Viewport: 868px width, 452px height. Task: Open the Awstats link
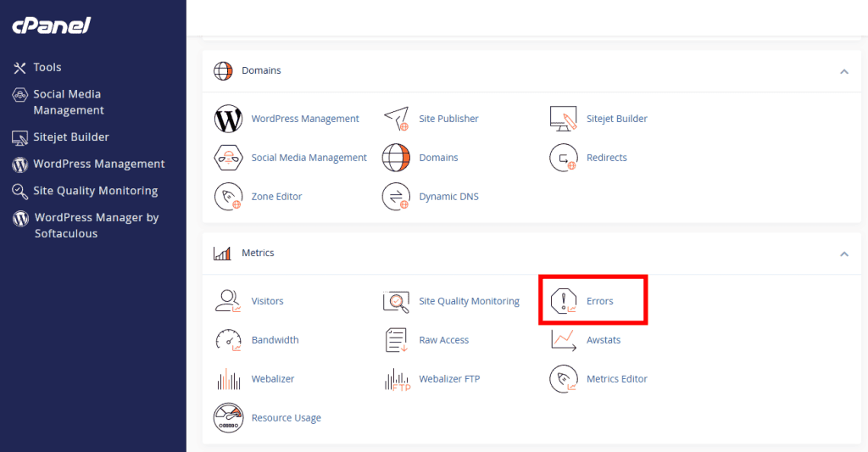tap(604, 340)
